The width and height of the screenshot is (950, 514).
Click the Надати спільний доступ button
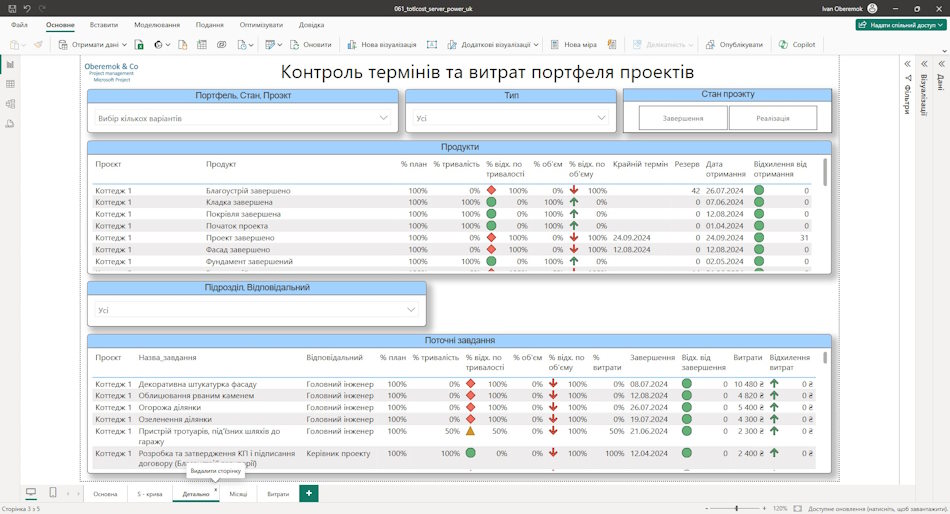pyautogui.click(x=901, y=25)
